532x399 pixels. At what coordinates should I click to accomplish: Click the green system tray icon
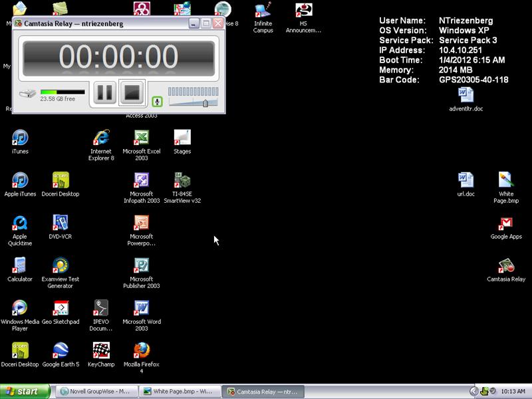(x=484, y=392)
